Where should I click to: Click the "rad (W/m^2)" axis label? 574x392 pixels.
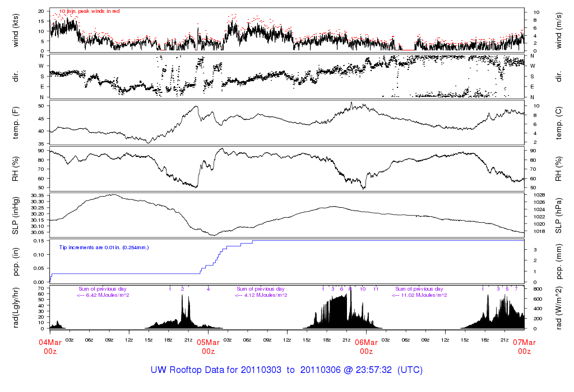click(559, 308)
